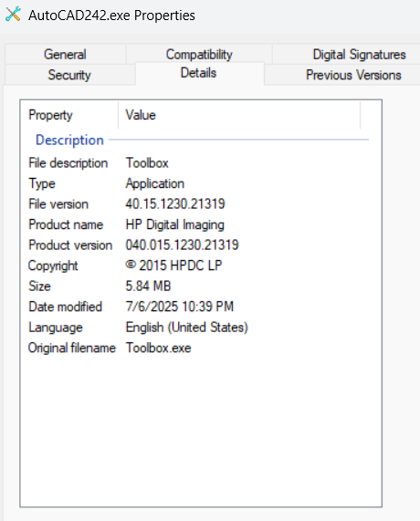Select the Type property label
The height and width of the screenshot is (521, 420).
point(42,183)
